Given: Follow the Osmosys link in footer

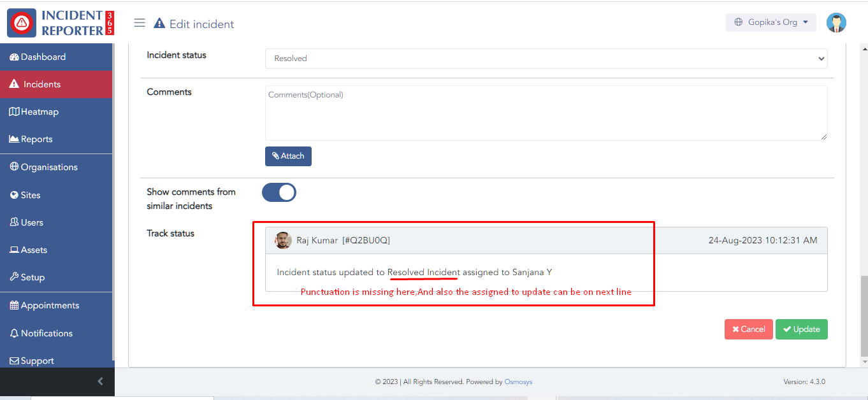Looking at the screenshot, I should tap(518, 382).
